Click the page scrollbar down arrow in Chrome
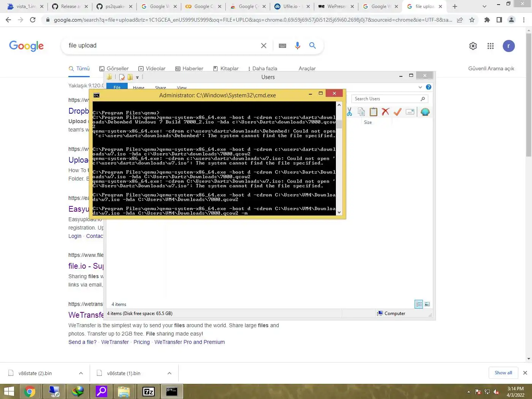Viewport: 532px width, 399px height. tap(529, 358)
